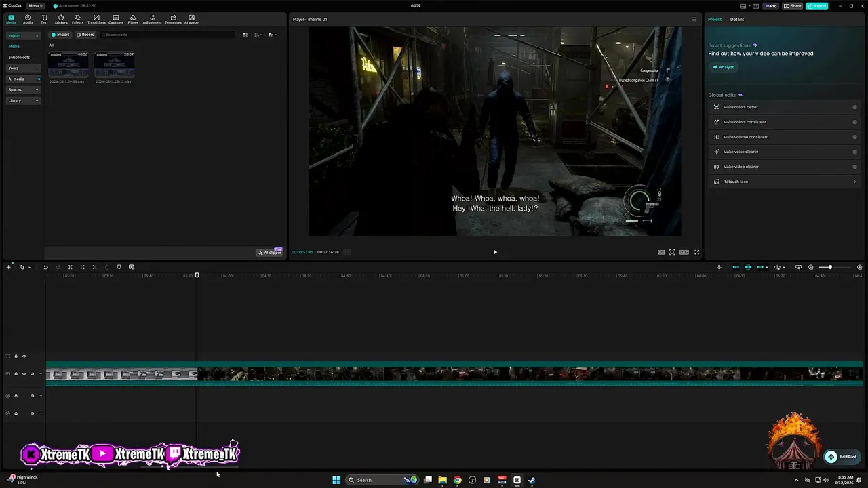The height and width of the screenshot is (488, 868).
Task: Open the sort order dropdown in media panel
Action: [x=258, y=35]
